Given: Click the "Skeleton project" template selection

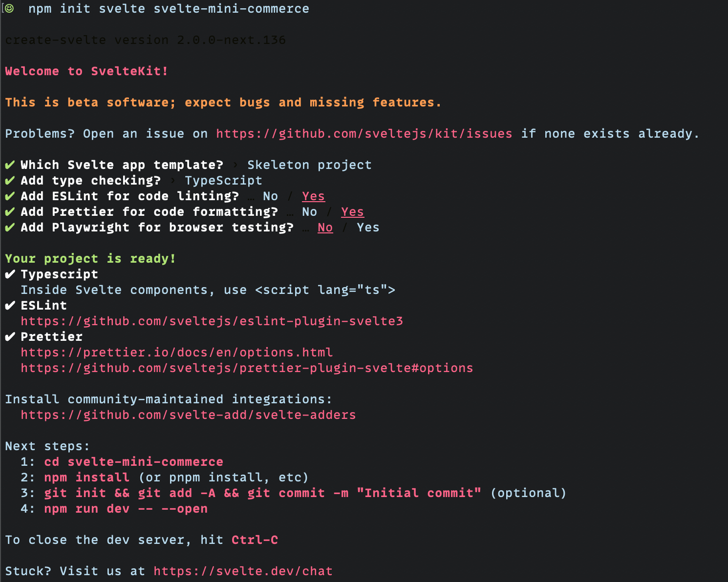Looking at the screenshot, I should (x=309, y=165).
